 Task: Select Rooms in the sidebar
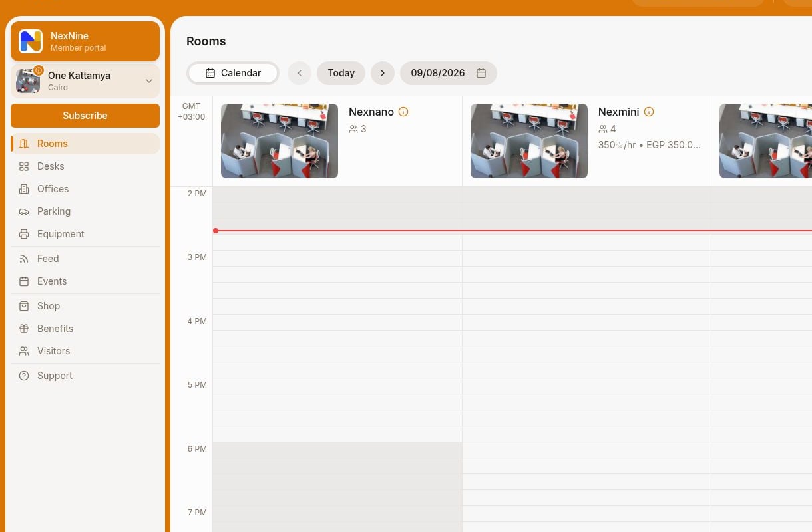[85, 144]
